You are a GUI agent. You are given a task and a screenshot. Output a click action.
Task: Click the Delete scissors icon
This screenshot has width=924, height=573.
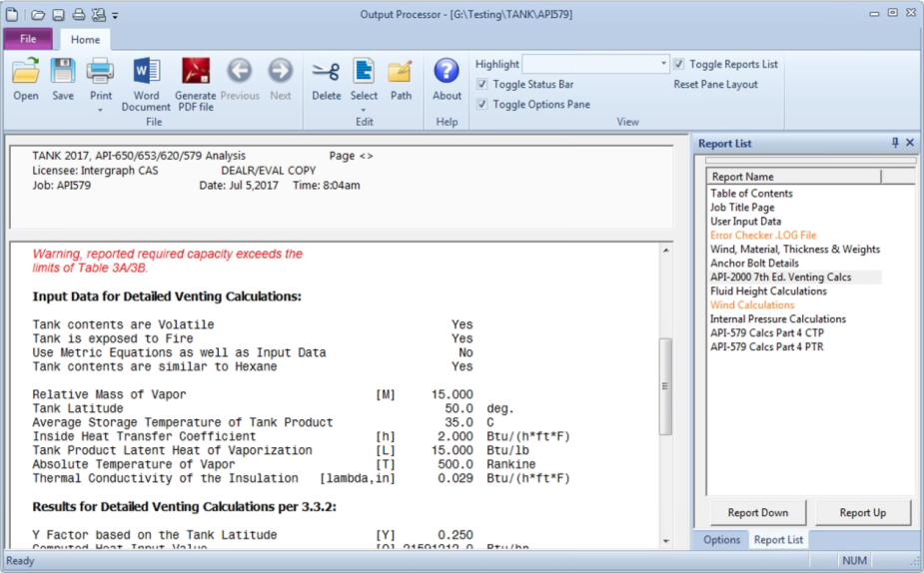326,72
